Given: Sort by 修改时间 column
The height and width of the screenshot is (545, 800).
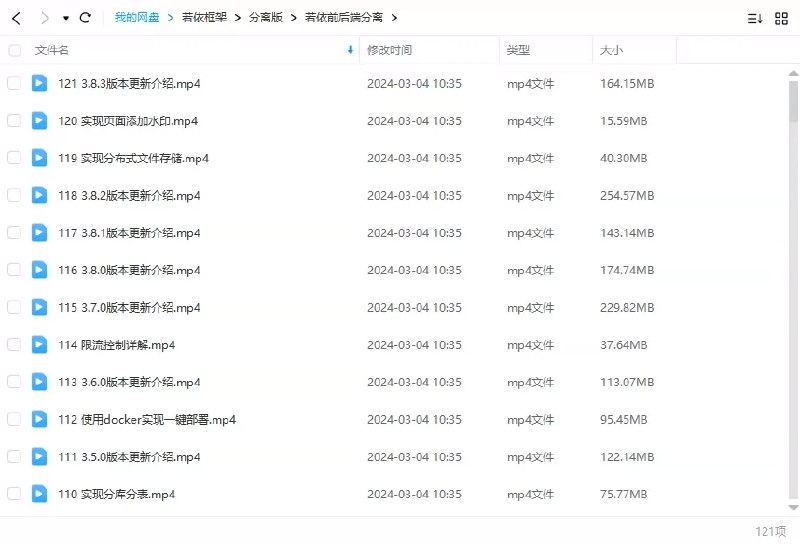Looking at the screenshot, I should [389, 50].
